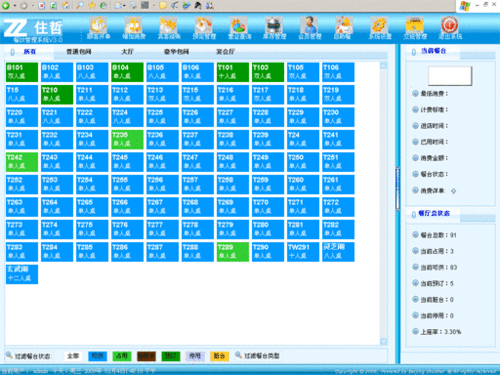Image resolution: width=500 pixels, height=375 pixels.
Task: Open 顾客开单 from the top toolbar
Action: 98,28
